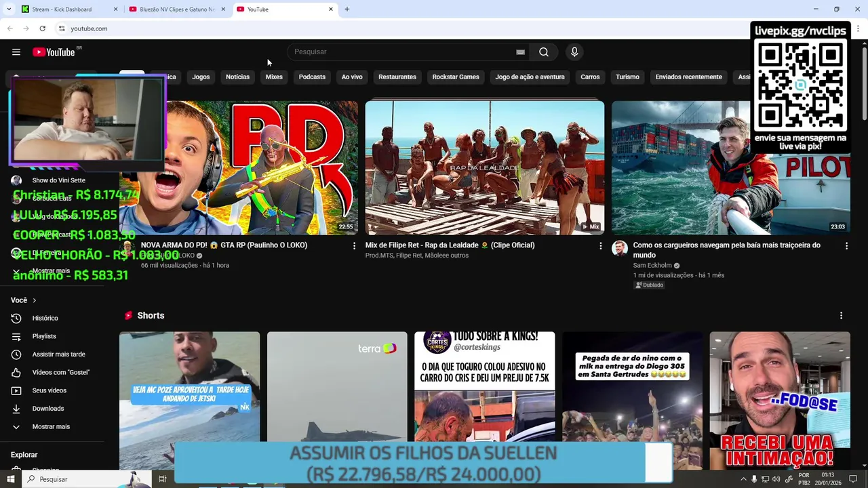The width and height of the screenshot is (868, 488).
Task: Select Jogo de ação e aventura chip
Action: click(530, 77)
